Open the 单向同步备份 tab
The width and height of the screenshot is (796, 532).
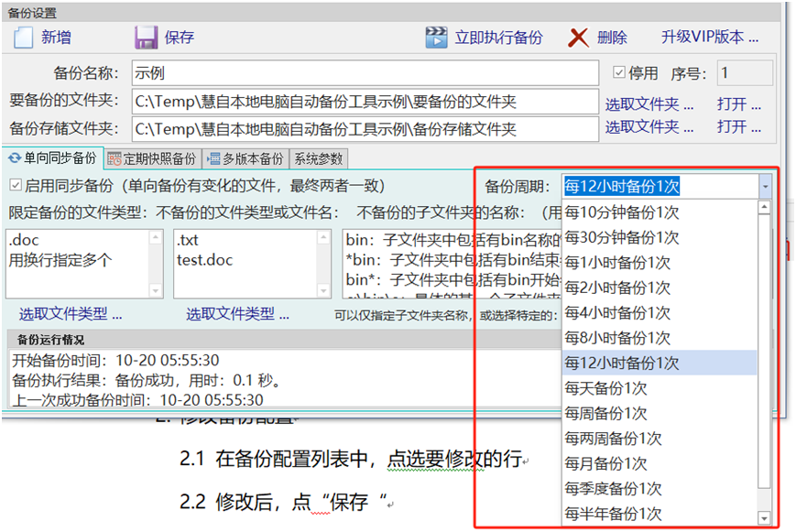click(x=53, y=158)
